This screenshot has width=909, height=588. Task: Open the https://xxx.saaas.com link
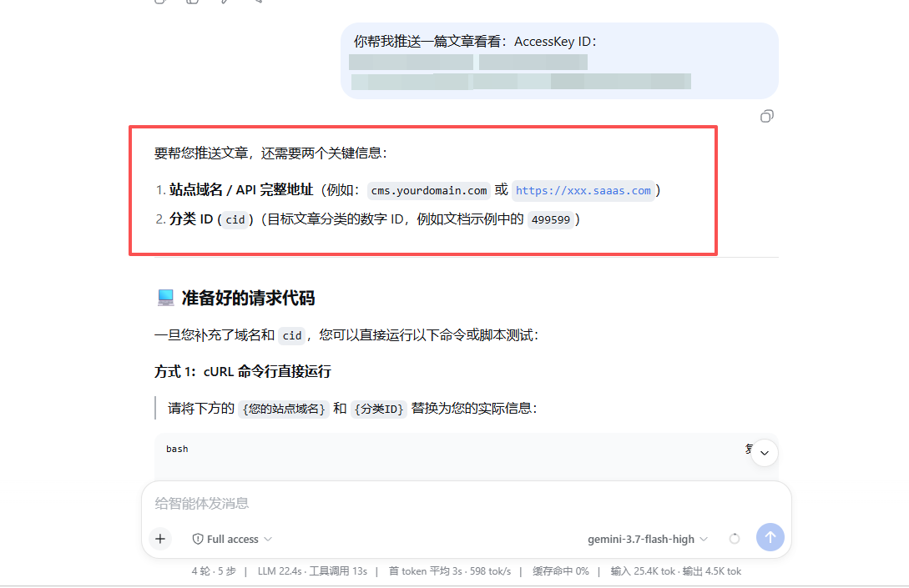(583, 191)
